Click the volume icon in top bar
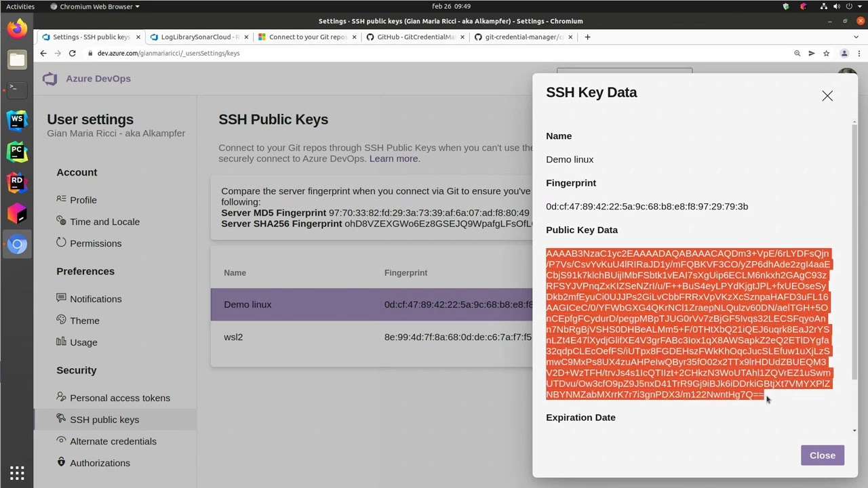This screenshot has width=868, height=488. (835, 6)
